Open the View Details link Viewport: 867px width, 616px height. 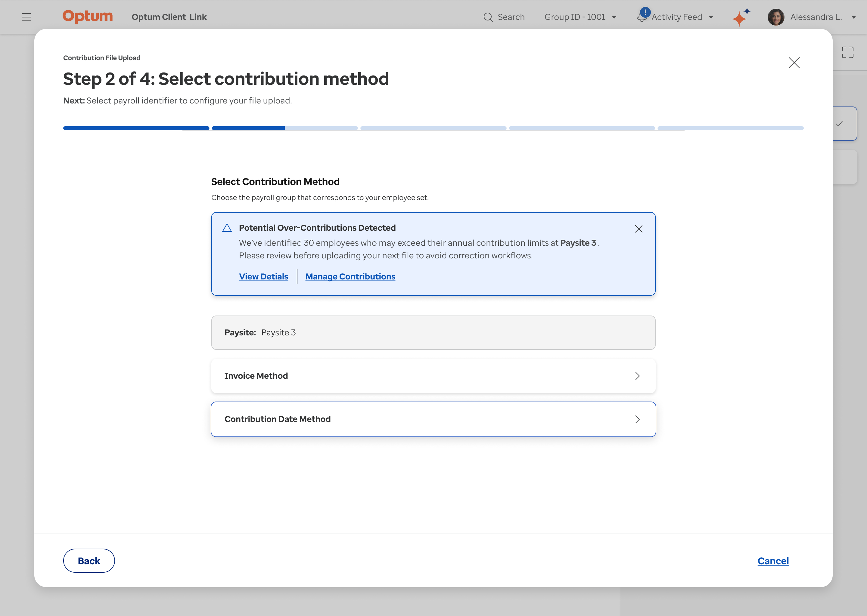[263, 276]
